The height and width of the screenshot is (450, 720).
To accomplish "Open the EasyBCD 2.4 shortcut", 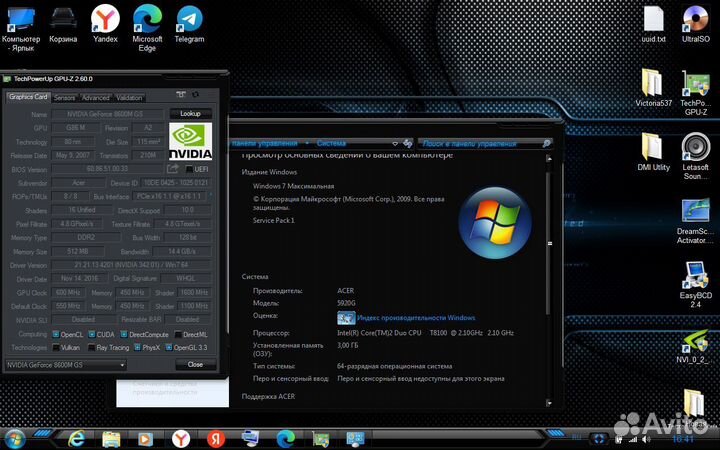I will pyautogui.click(x=695, y=284).
